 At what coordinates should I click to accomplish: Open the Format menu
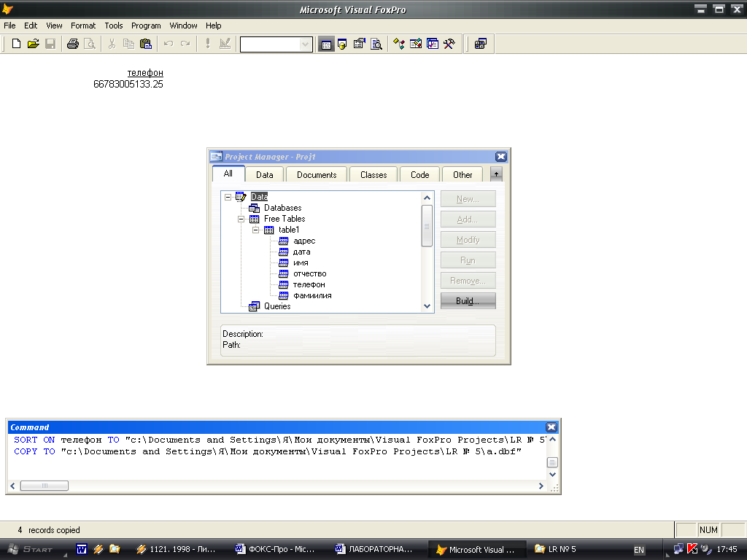(x=83, y=26)
